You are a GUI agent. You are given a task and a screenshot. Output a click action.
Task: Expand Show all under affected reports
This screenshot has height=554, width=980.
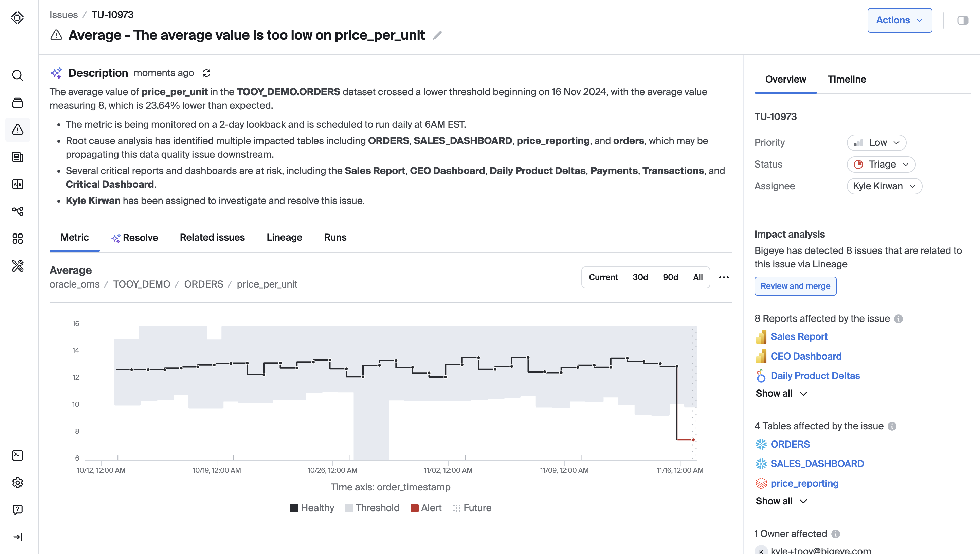781,393
